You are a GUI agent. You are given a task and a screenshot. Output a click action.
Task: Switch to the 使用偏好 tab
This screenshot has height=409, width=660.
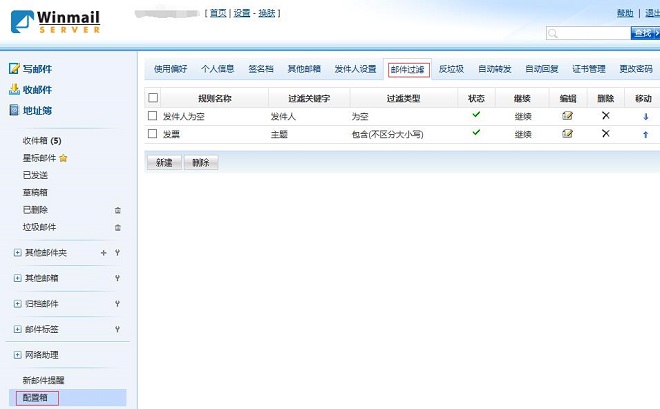point(170,69)
